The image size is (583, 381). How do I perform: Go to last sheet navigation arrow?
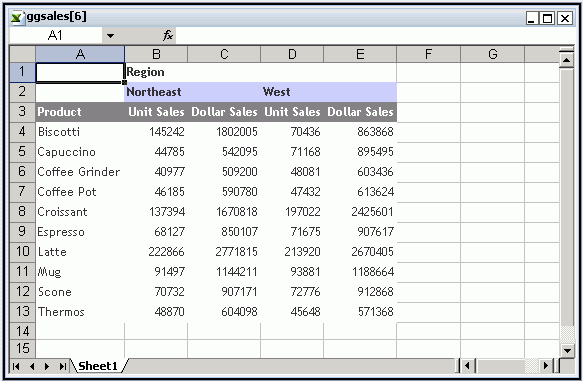[x=63, y=367]
